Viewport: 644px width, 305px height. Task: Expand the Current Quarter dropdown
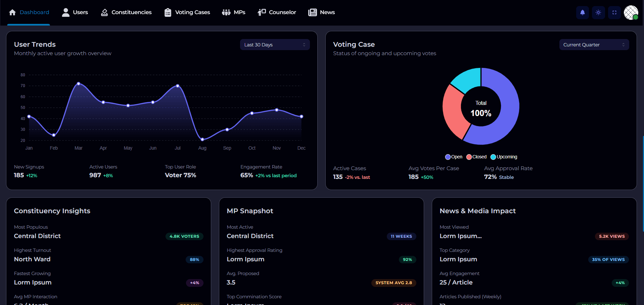coord(594,45)
